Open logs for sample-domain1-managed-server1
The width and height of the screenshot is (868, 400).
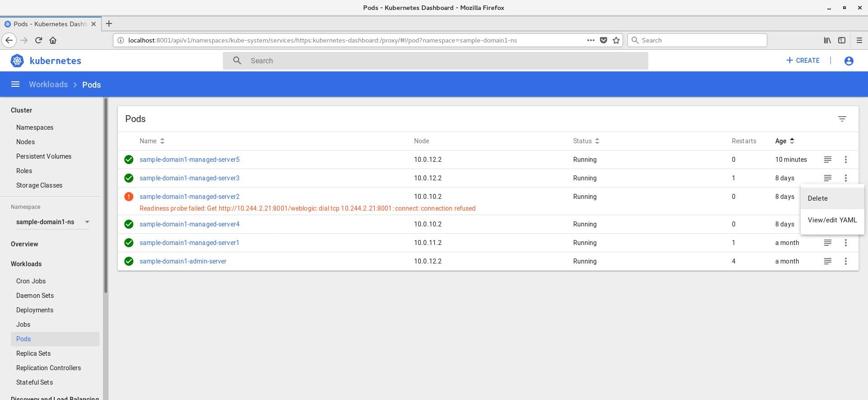tap(827, 243)
